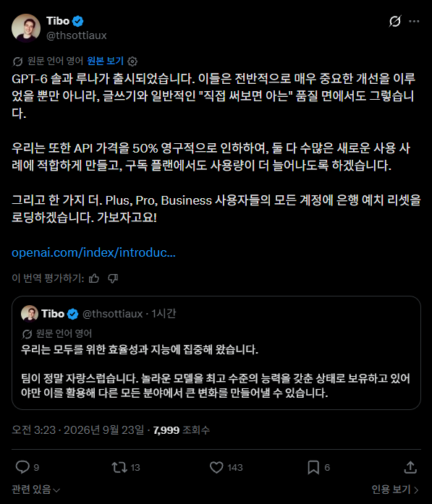The width and height of the screenshot is (432, 504).
Task: Open translation settings gear icon
Action: click(132, 61)
